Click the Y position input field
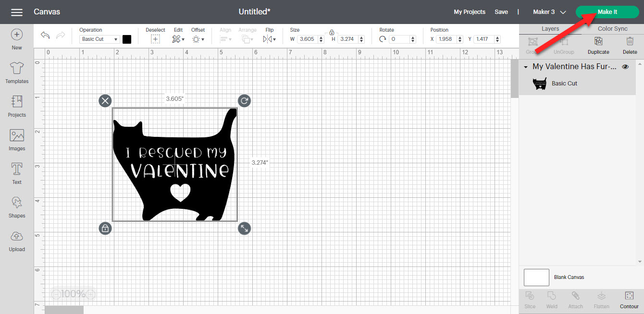The height and width of the screenshot is (314, 644). coord(484,39)
